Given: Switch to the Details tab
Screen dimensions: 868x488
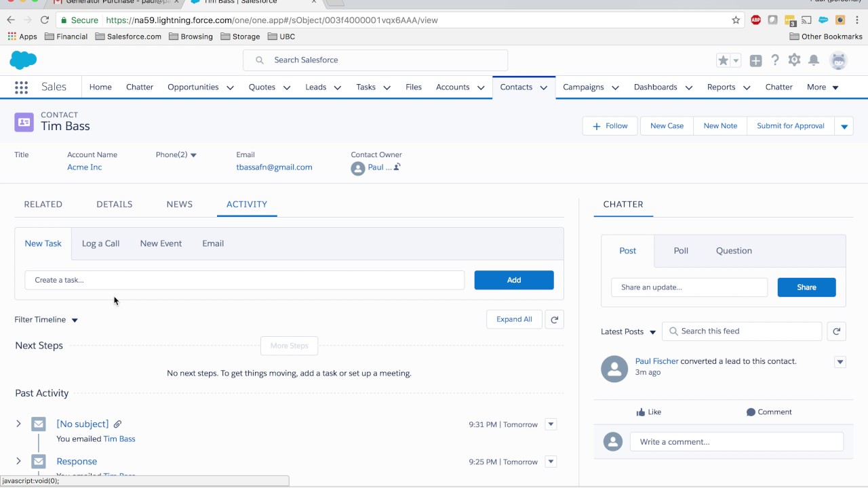Looking at the screenshot, I should pyautogui.click(x=115, y=204).
